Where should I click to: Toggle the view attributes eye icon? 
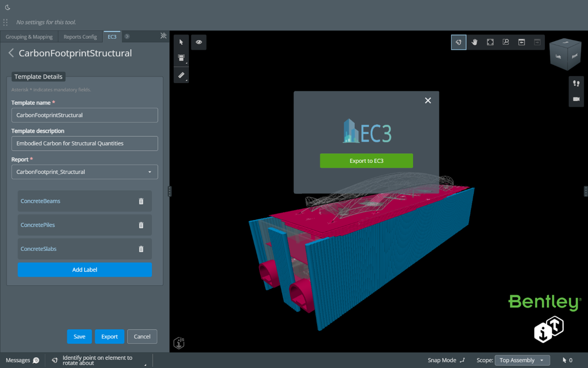pyautogui.click(x=199, y=42)
